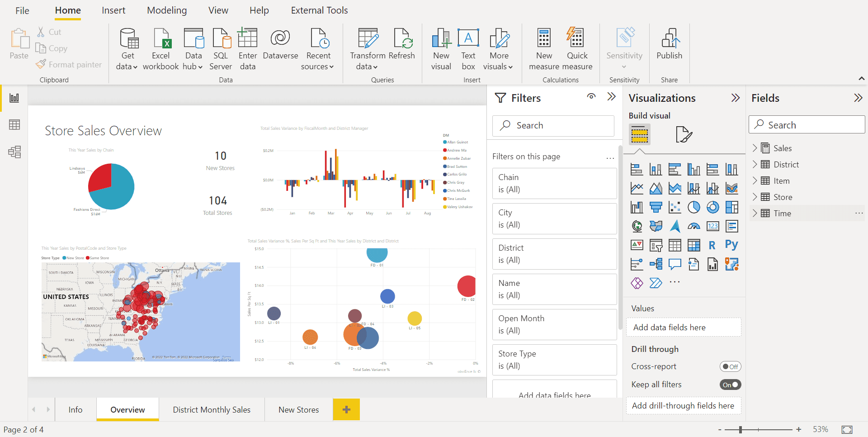The height and width of the screenshot is (437, 868).
Task: Choose the gauge visual
Action: (693, 226)
